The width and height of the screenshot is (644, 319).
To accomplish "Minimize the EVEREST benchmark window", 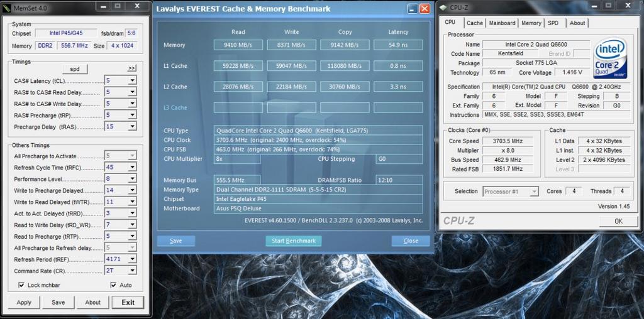I will click(x=413, y=9).
